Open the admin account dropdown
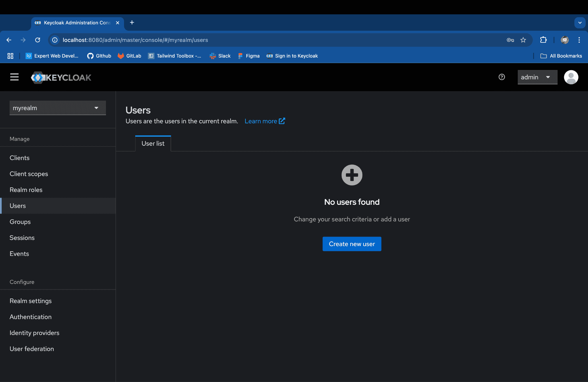 [537, 77]
